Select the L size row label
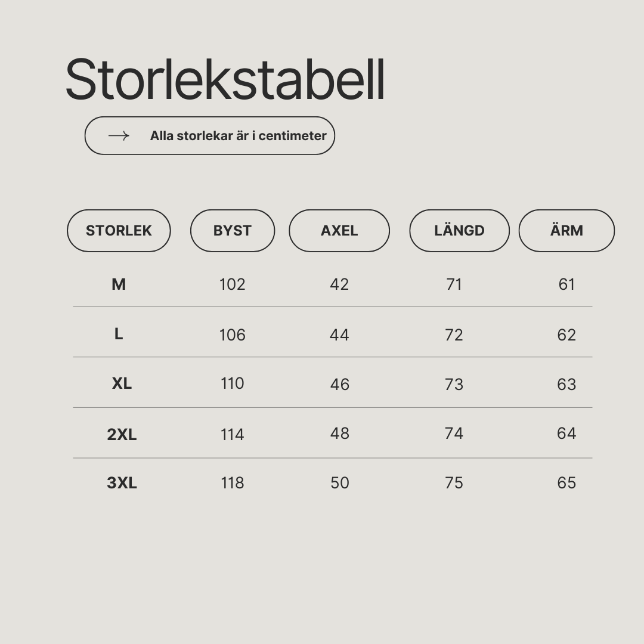 click(119, 335)
